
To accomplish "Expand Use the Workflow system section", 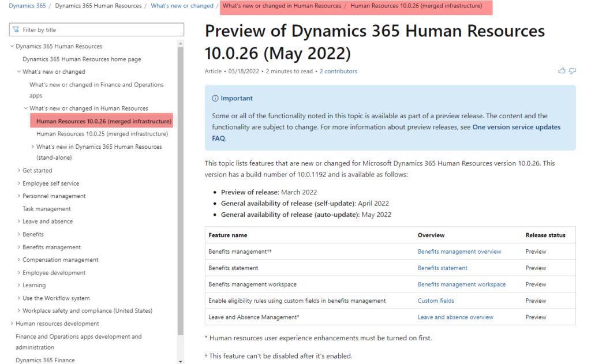I will click(19, 298).
